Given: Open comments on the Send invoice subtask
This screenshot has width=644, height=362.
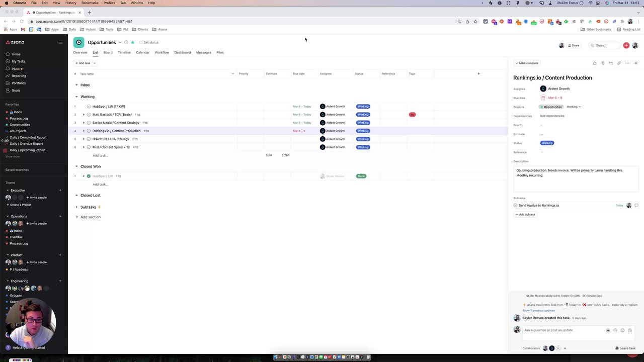Looking at the screenshot, I should [636, 205].
